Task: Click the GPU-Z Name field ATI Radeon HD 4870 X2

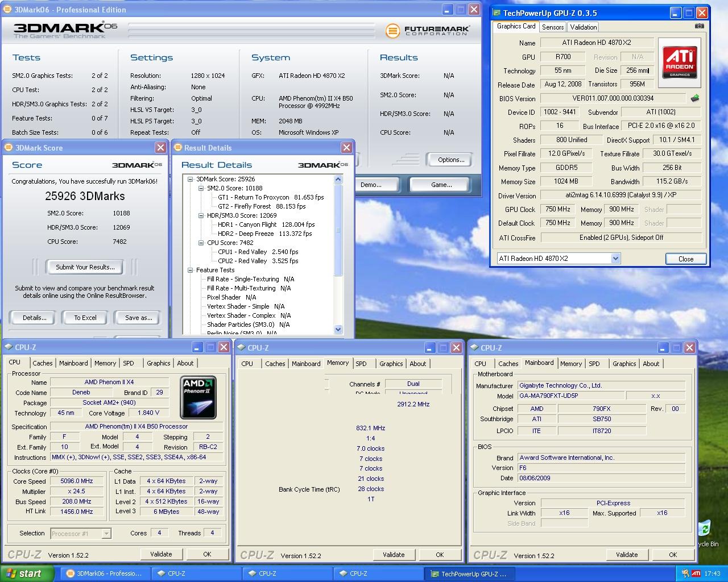Action: (597, 43)
